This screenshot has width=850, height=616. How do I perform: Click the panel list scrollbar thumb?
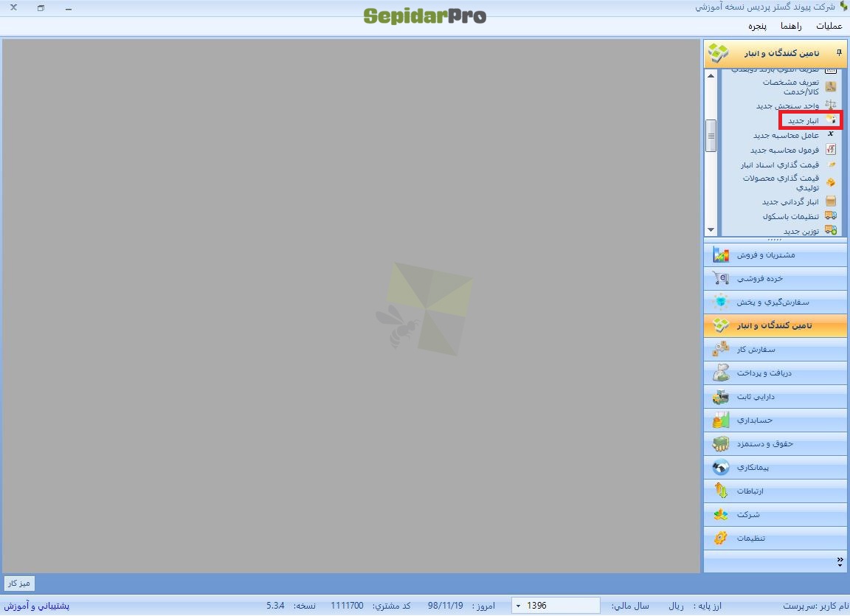711,136
